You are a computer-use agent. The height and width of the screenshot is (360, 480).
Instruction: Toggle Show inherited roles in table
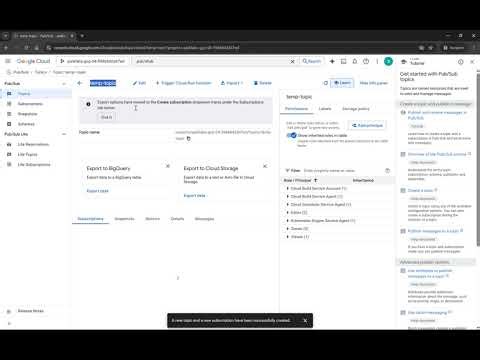[291, 135]
